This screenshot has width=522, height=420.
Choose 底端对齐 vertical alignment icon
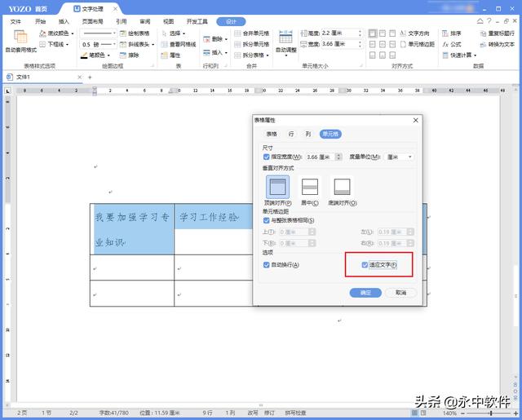click(342, 189)
